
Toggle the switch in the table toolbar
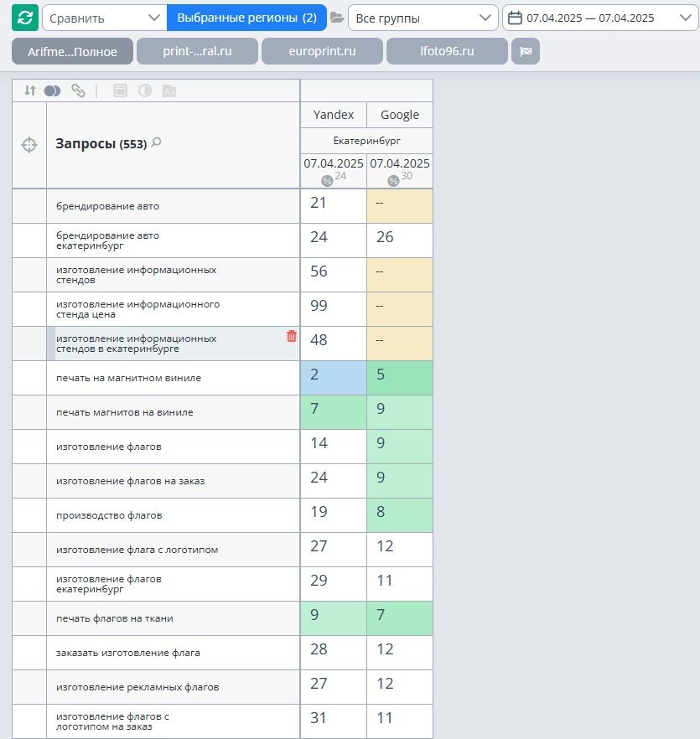click(52, 90)
